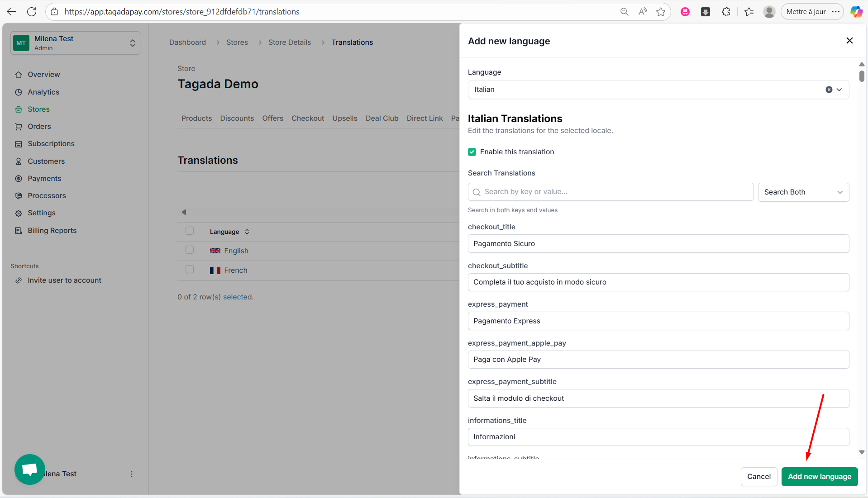868x498 pixels.
Task: Click the Billing Reports document icon
Action: (x=19, y=231)
